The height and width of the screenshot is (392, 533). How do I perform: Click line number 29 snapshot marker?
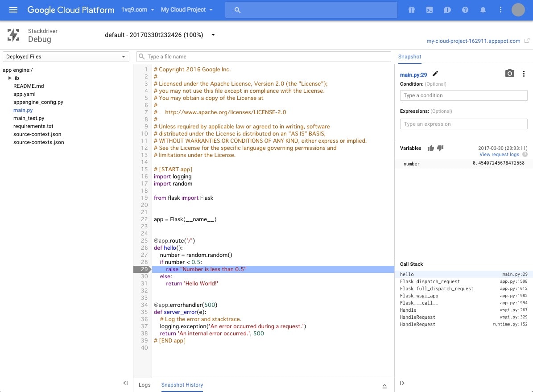(x=142, y=269)
